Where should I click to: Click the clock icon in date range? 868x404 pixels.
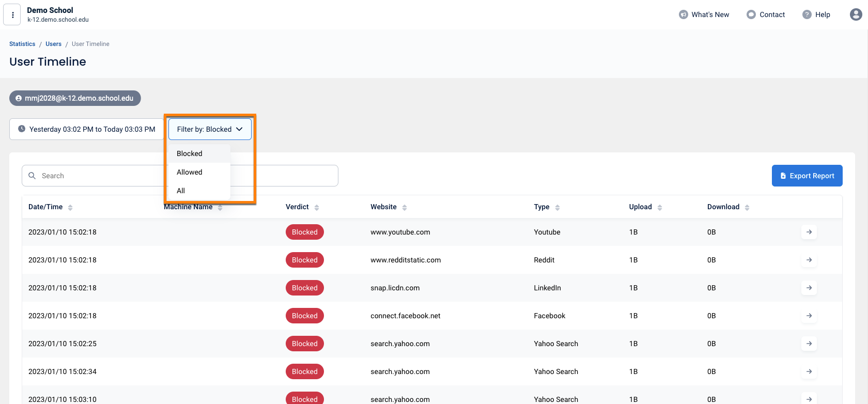pos(22,129)
